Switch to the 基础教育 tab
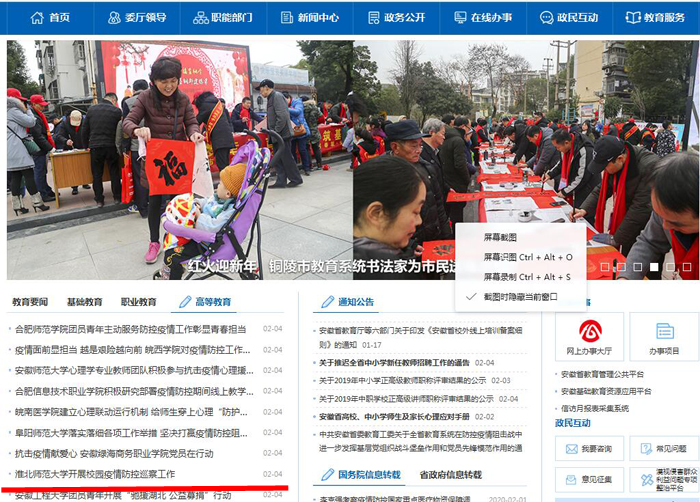 tap(84, 301)
